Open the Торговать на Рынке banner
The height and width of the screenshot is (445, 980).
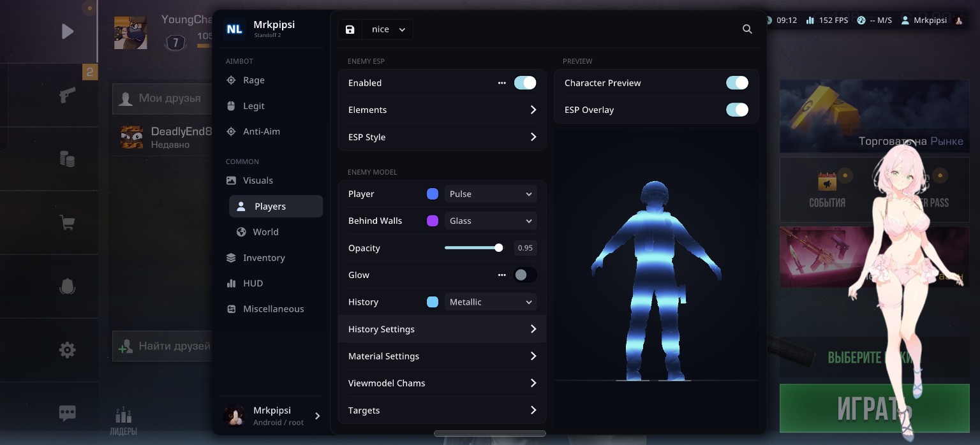click(x=874, y=116)
